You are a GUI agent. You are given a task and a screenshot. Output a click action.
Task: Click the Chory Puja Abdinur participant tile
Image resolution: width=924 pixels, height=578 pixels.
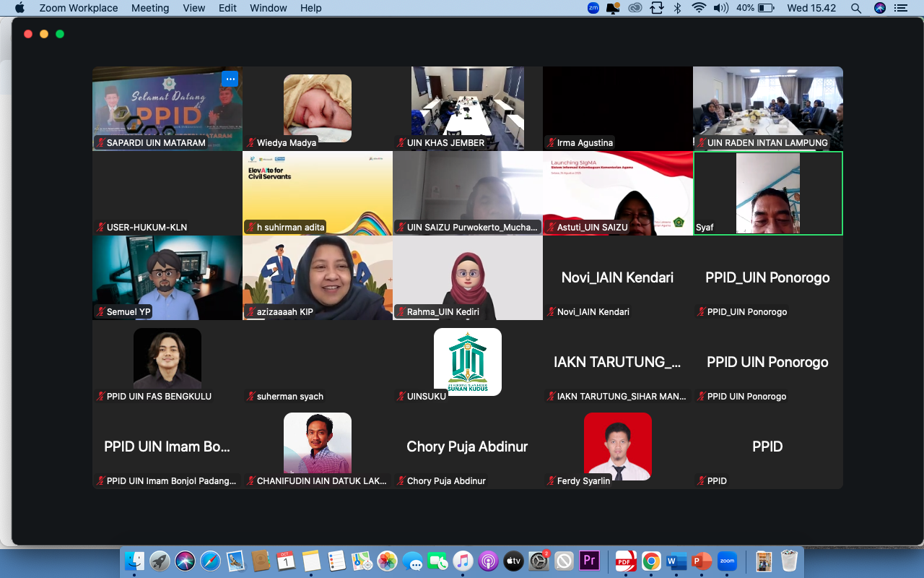tap(467, 447)
